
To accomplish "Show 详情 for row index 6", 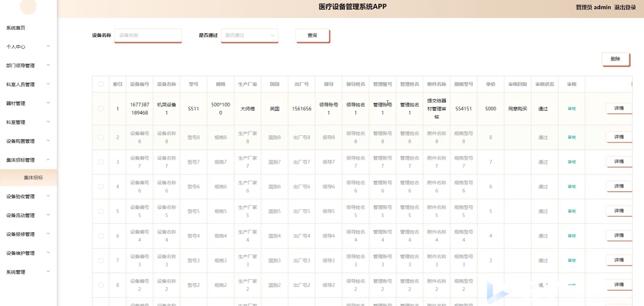I will click(x=619, y=235).
